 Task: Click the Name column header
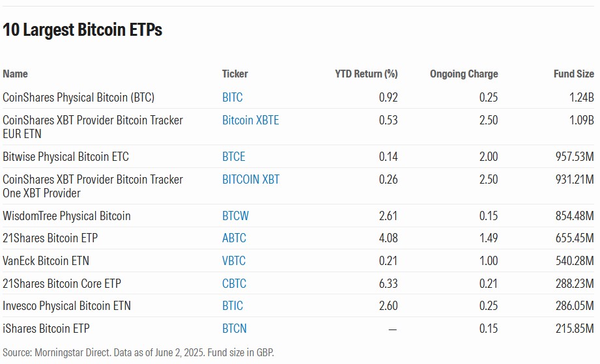[16, 74]
